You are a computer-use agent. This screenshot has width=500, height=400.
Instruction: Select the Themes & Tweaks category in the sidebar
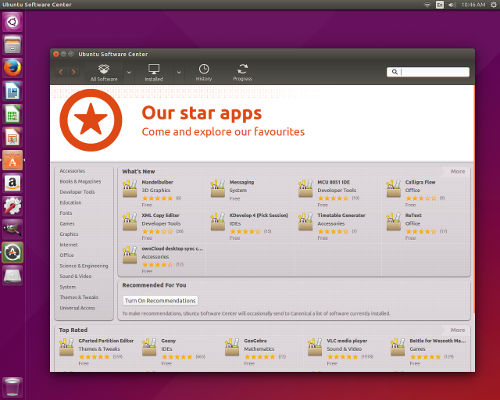79,297
